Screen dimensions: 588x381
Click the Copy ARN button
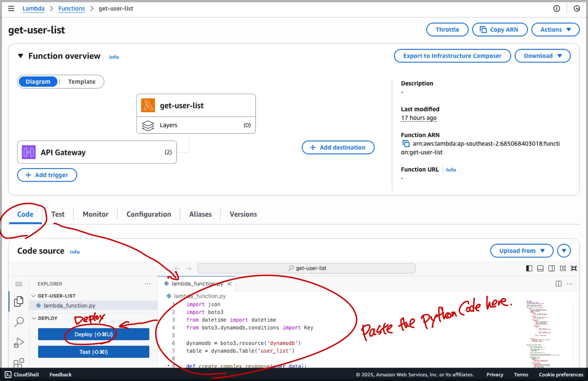tap(500, 30)
